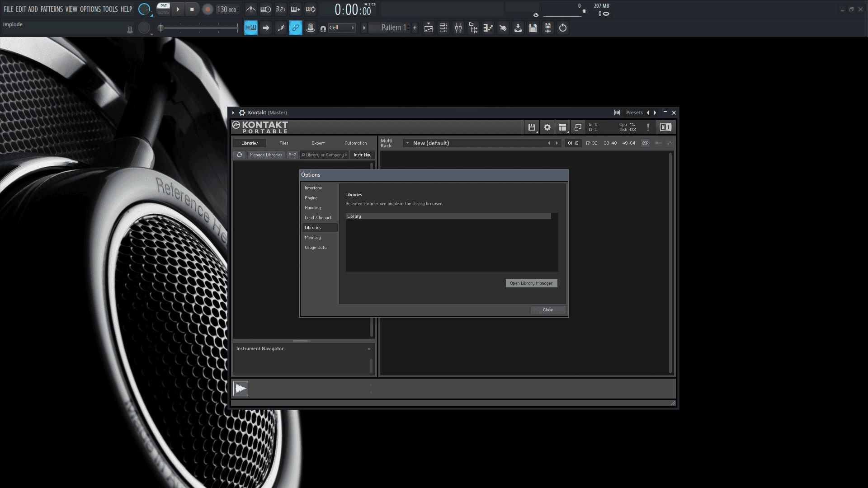Go to next multi with right arrow
868x488 pixels.
pyautogui.click(x=557, y=143)
